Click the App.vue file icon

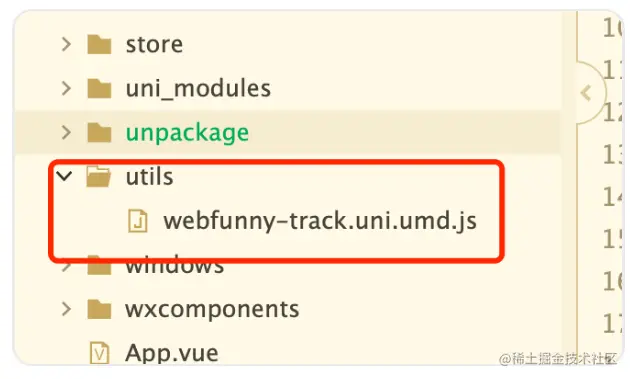[x=99, y=353]
